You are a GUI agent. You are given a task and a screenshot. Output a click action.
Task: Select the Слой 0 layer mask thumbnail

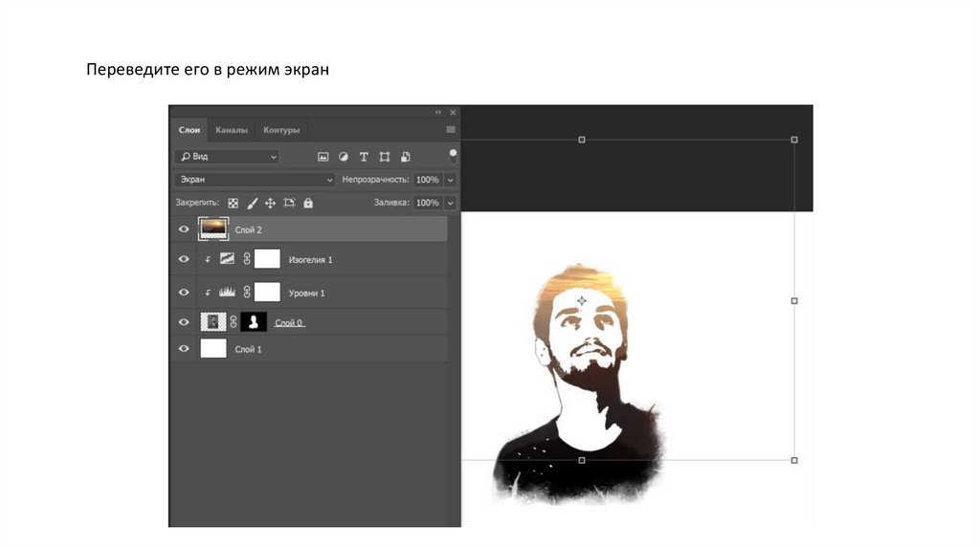click(x=254, y=322)
